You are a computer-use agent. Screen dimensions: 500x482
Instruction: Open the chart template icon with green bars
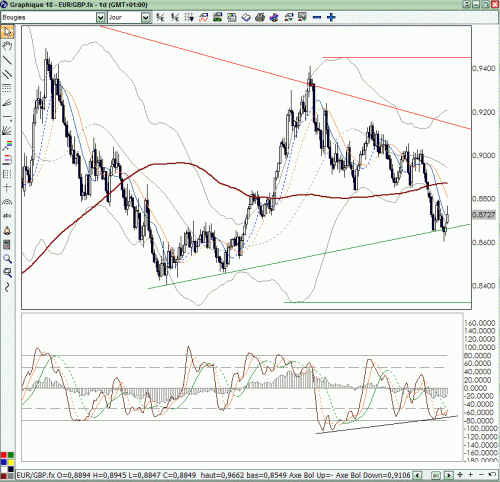click(x=218, y=17)
